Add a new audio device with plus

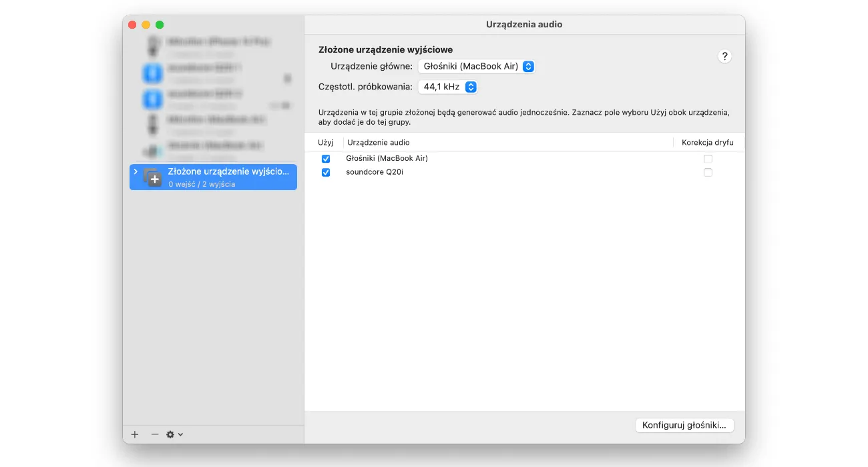[135, 434]
